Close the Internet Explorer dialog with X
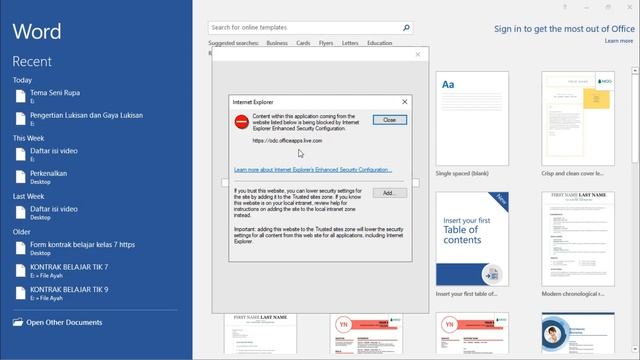Viewport: 640px width, 360px height. click(x=404, y=102)
